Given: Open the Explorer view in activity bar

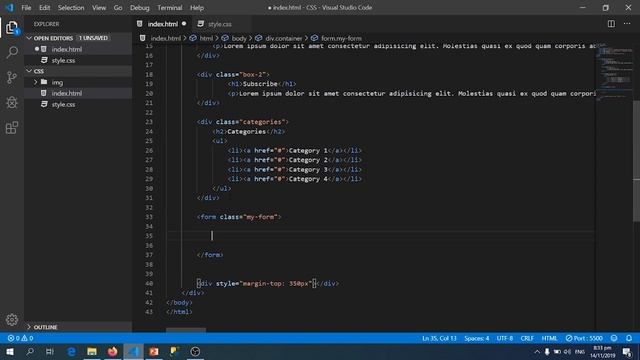Looking at the screenshot, I should [12, 28].
